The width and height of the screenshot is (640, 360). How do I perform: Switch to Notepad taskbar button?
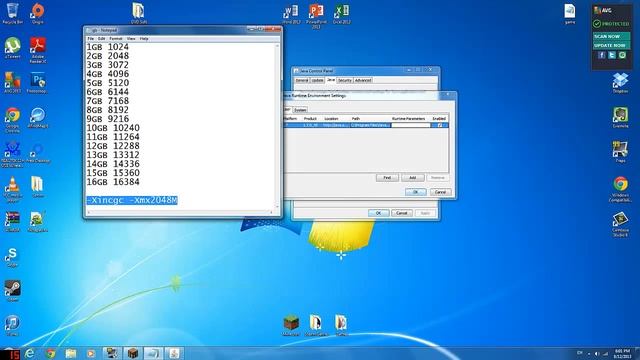(153, 353)
